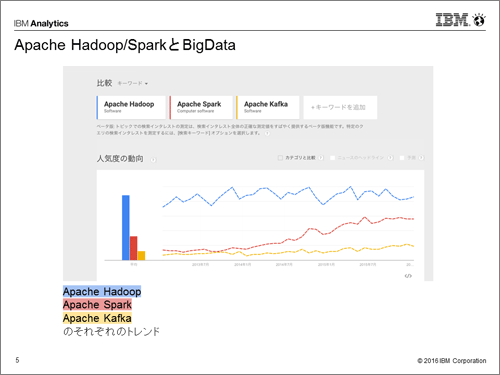Click the のそれぞれのトレンド caption

click(112, 331)
